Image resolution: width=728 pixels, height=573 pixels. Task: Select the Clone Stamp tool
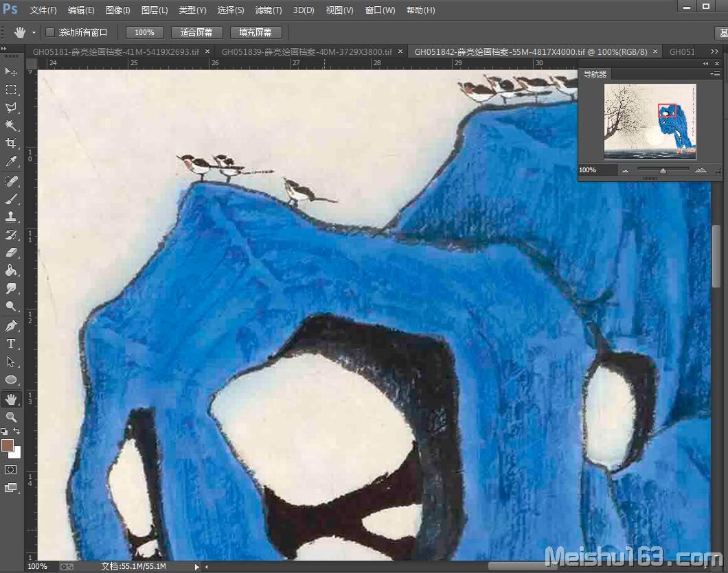[11, 217]
